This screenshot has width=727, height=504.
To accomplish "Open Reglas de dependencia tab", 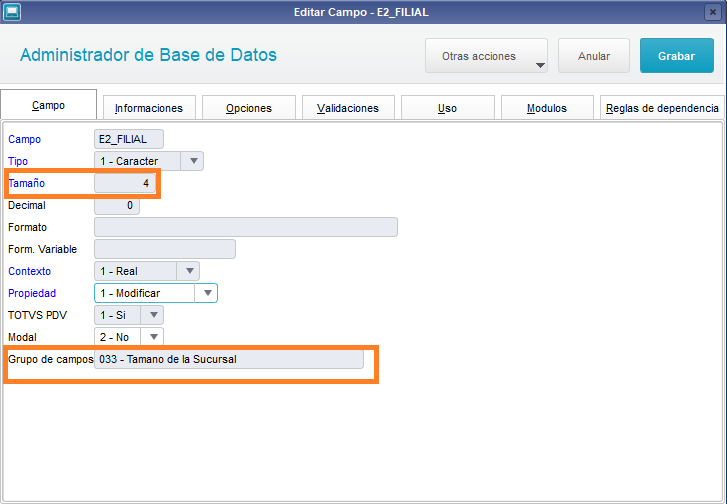I will 662,108.
